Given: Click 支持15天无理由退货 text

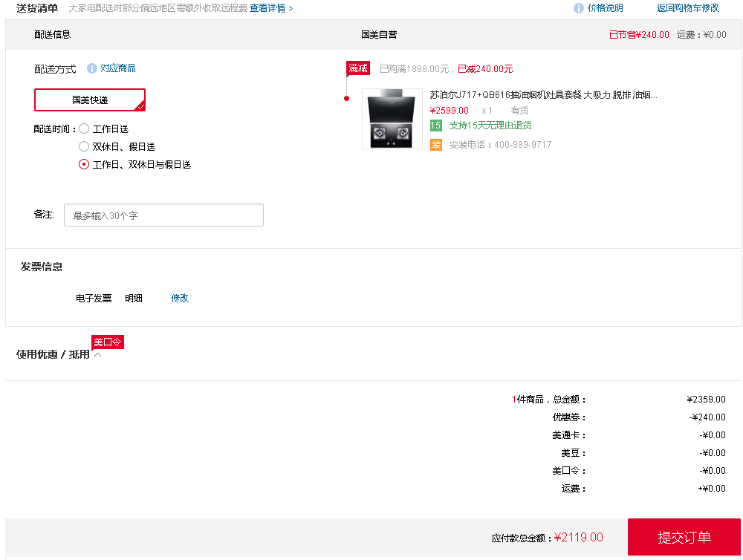Looking at the screenshot, I should point(490,126).
